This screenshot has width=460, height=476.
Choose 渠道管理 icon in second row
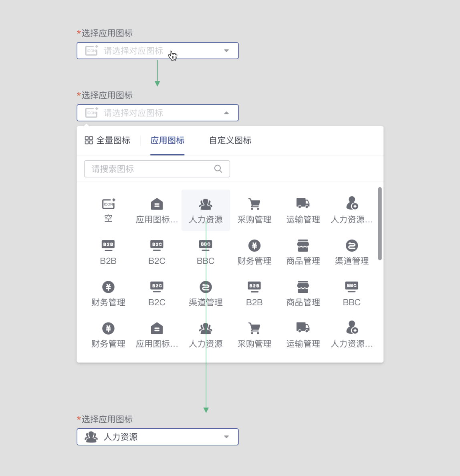point(351,252)
